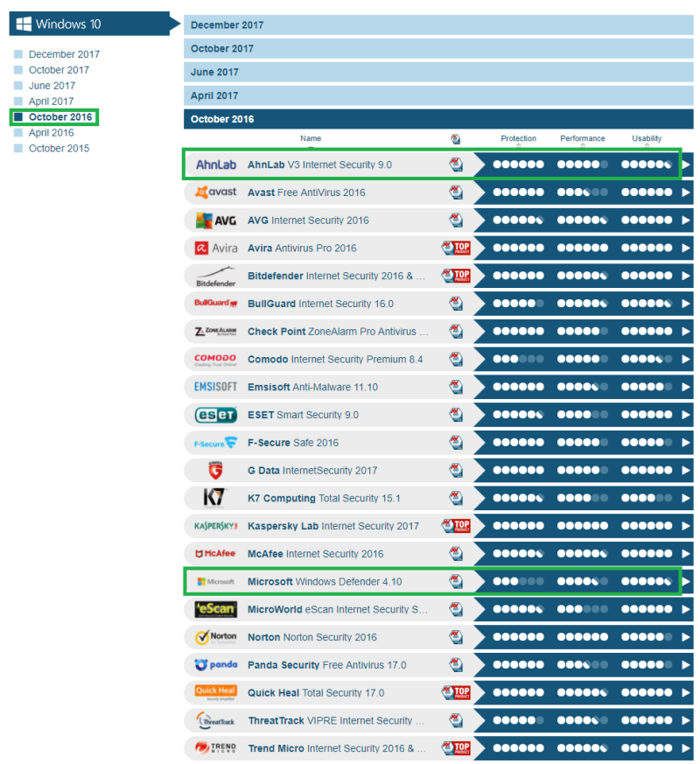This screenshot has height=764, width=700.
Task: Sort by the Performance column header
Action: click(x=583, y=138)
